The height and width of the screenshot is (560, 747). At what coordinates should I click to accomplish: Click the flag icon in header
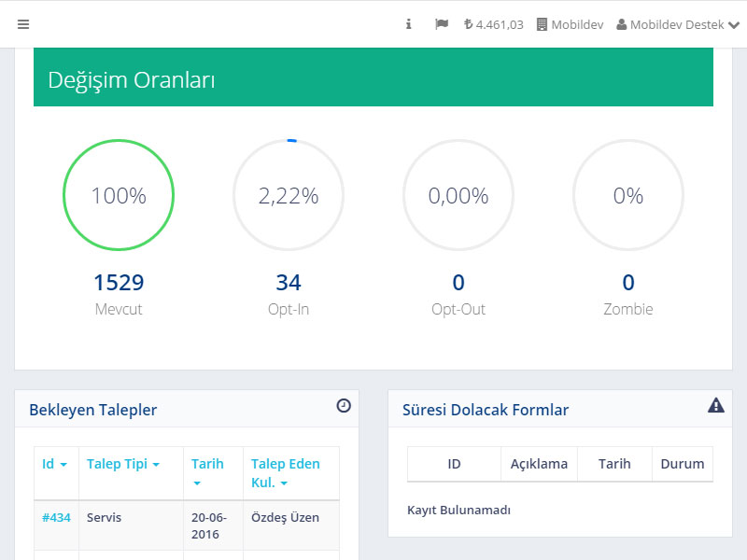pyautogui.click(x=442, y=24)
